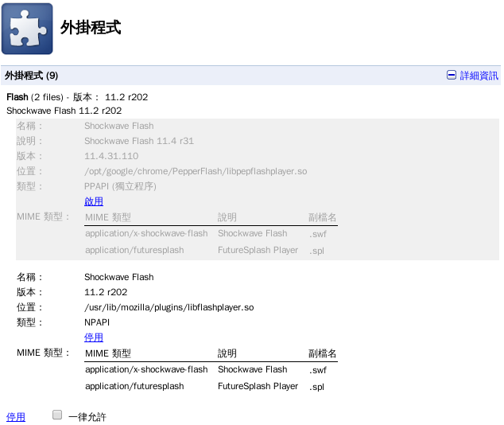The height and width of the screenshot is (425, 504).
Task: Click Shockwave Flash 11.2 r202 description line
Action: pyautogui.click(x=64, y=111)
